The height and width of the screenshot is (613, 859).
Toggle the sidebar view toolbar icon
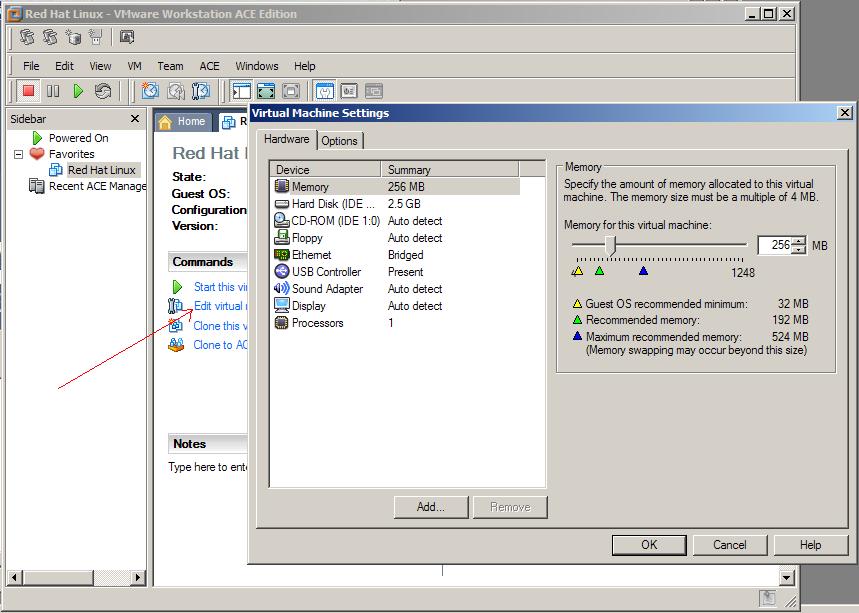coord(241,91)
